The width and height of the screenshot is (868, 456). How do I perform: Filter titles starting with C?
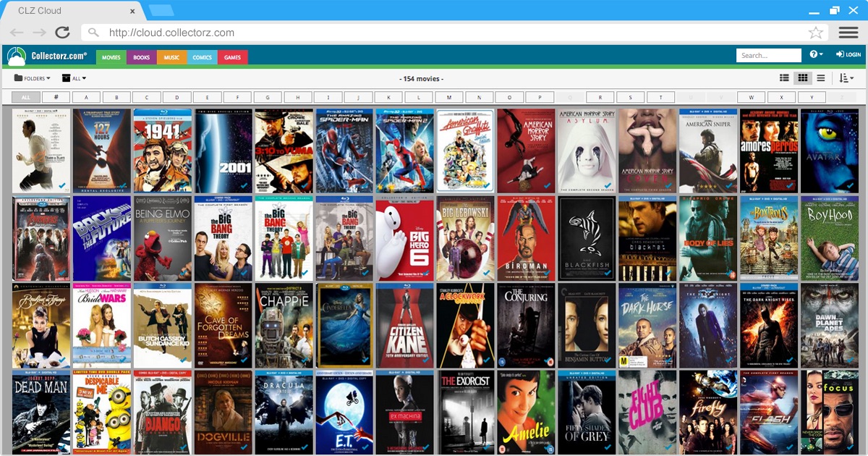[x=147, y=97]
